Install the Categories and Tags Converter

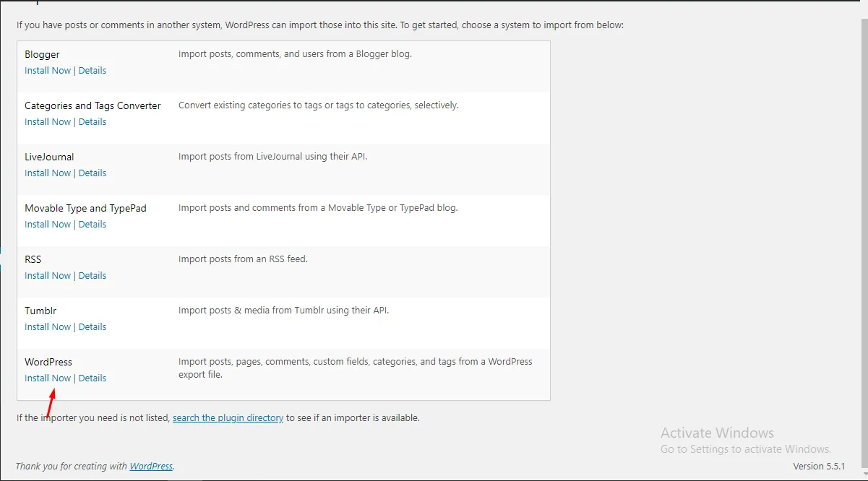[48, 122]
